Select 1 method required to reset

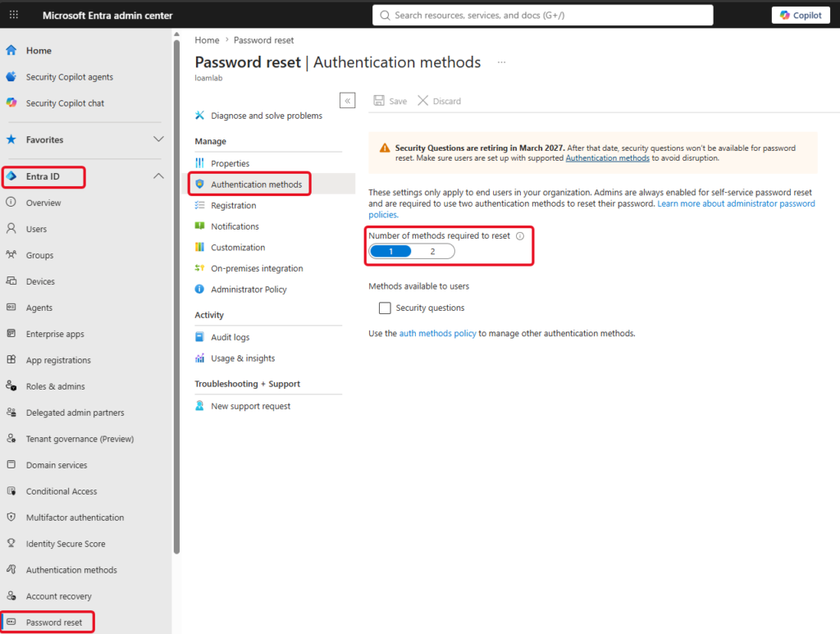tap(390, 251)
